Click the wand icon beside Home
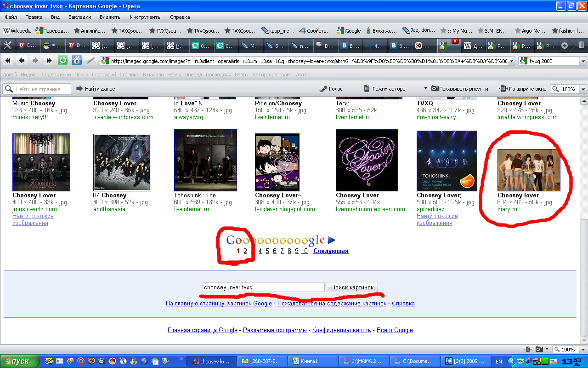Screen dimensions: 588x368 click(90, 61)
